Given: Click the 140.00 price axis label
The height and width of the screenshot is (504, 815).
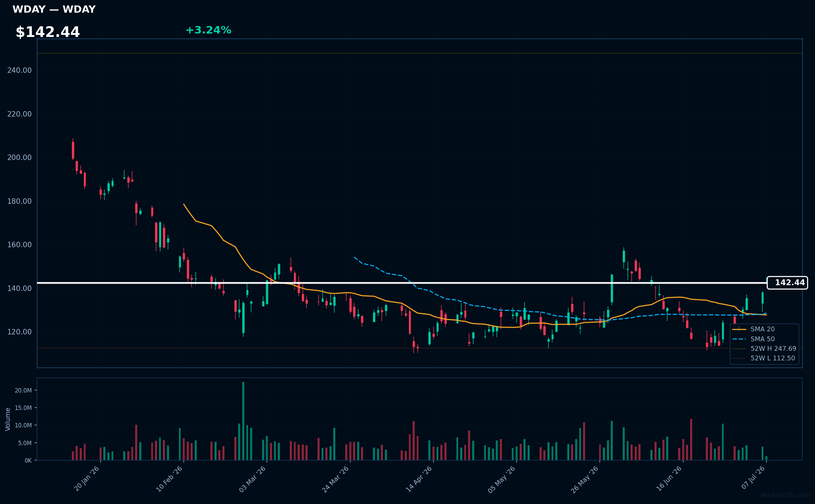Looking at the screenshot, I should point(20,289).
